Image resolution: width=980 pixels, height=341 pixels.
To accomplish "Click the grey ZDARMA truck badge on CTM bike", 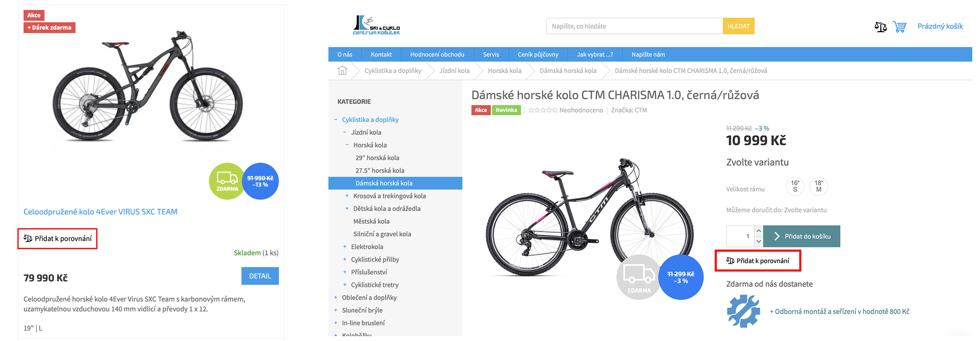I will click(639, 278).
